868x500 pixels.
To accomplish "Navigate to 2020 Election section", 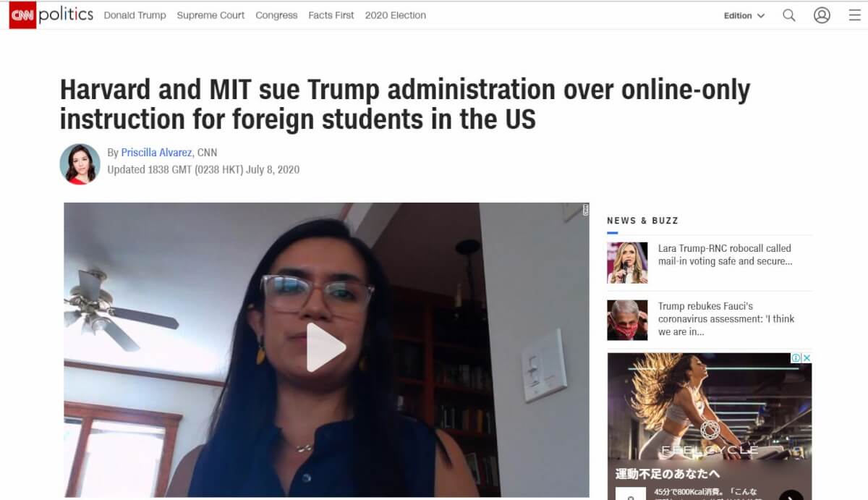I will click(396, 15).
